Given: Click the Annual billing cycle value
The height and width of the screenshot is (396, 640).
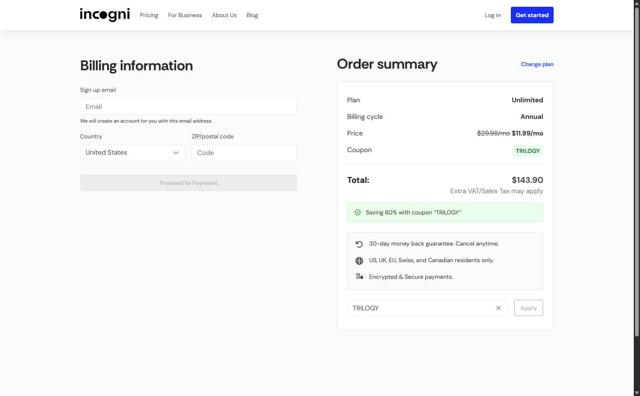Looking at the screenshot, I should 532,117.
